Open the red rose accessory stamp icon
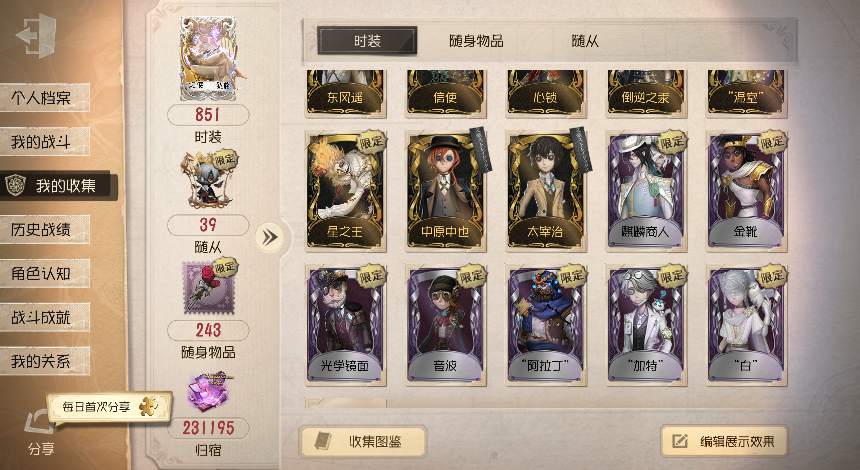The width and height of the screenshot is (860, 470). (x=208, y=286)
